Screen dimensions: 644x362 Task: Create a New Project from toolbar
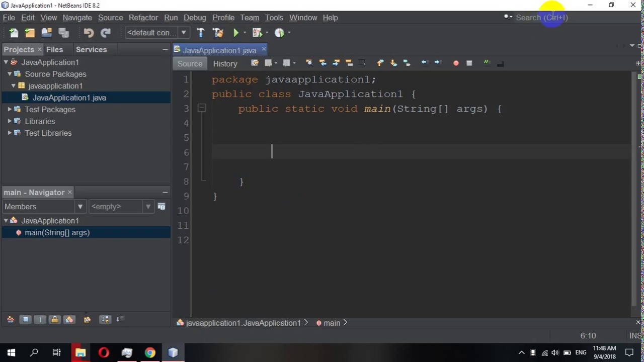pos(30,33)
